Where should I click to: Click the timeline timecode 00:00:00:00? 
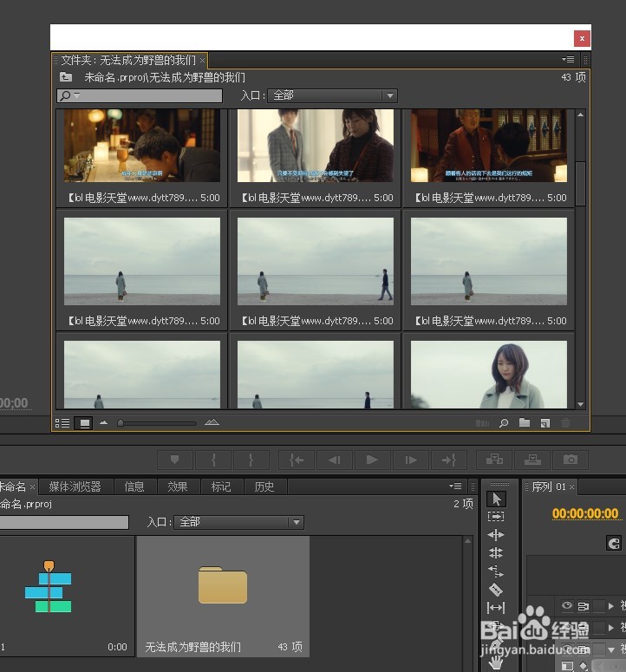pos(585,513)
